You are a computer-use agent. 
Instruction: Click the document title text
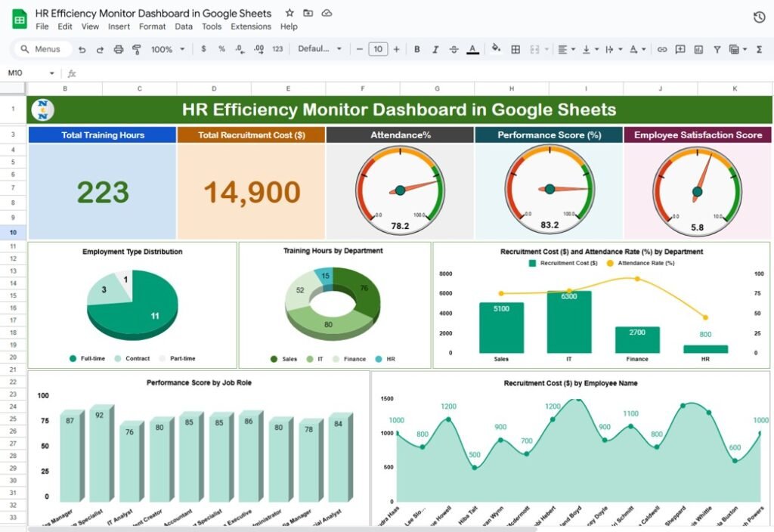pos(153,13)
